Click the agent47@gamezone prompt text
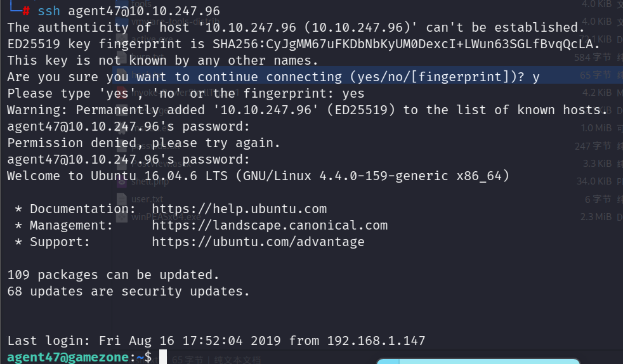Screen dimensions: 623x364 tap(68, 357)
